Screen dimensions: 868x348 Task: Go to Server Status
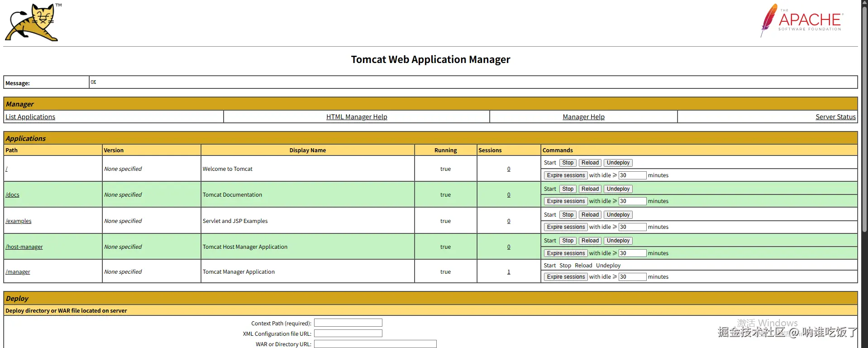pyautogui.click(x=835, y=117)
